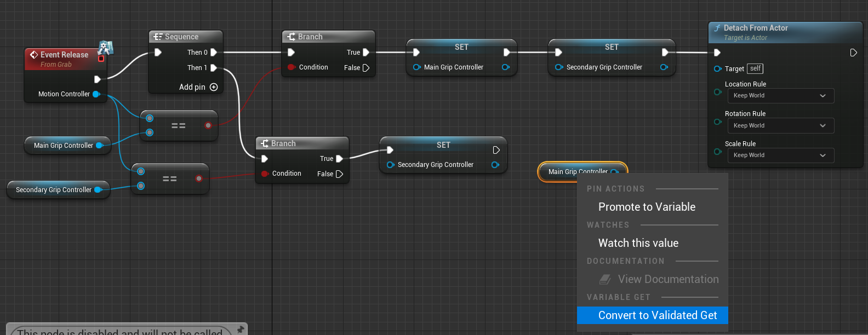Click top SET Secondary Grip Controller exec input
Screen dimensions: 868x335
tap(558, 53)
